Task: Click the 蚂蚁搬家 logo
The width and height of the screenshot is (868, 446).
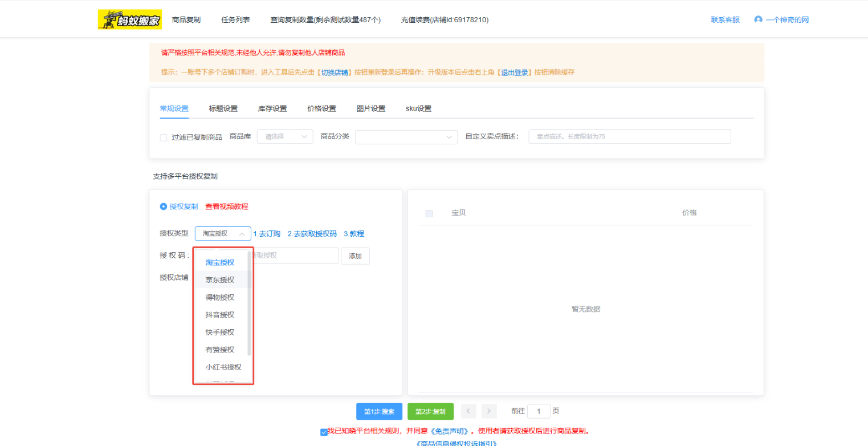Action: (x=129, y=19)
